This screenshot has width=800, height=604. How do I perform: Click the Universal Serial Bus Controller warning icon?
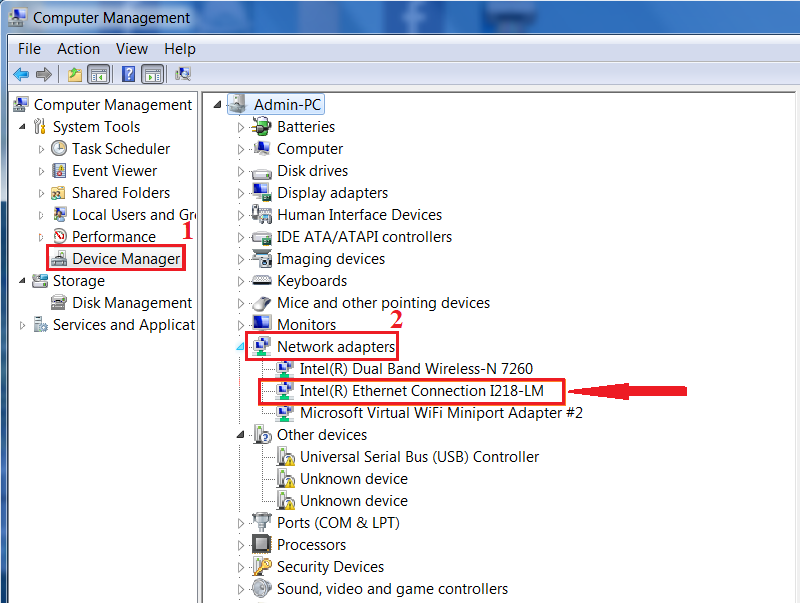(x=286, y=457)
